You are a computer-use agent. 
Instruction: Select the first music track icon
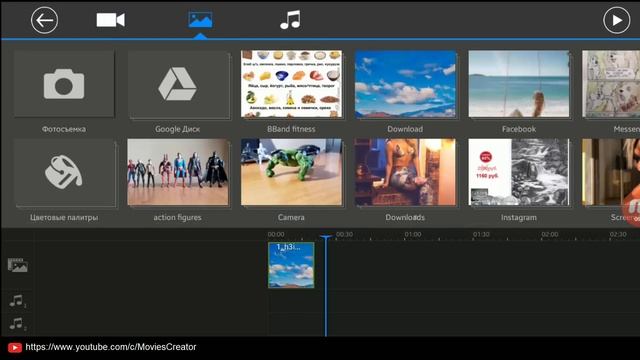tap(17, 301)
